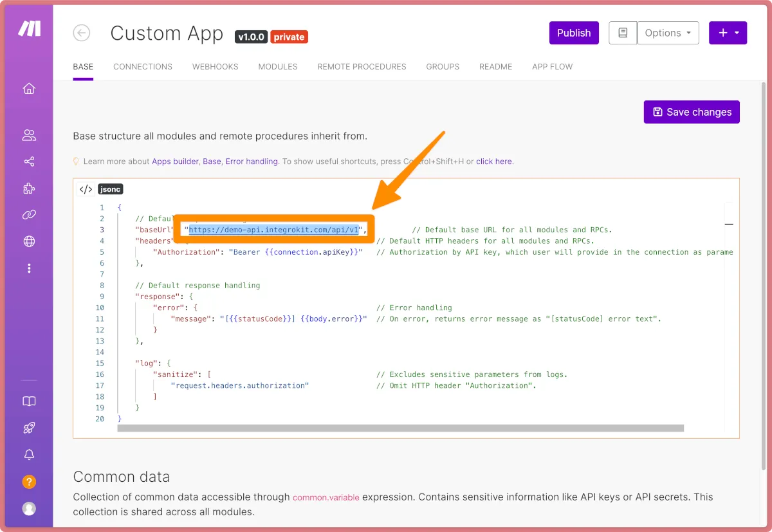This screenshot has height=532, width=772.
Task: Click the Publish button
Action: point(574,33)
